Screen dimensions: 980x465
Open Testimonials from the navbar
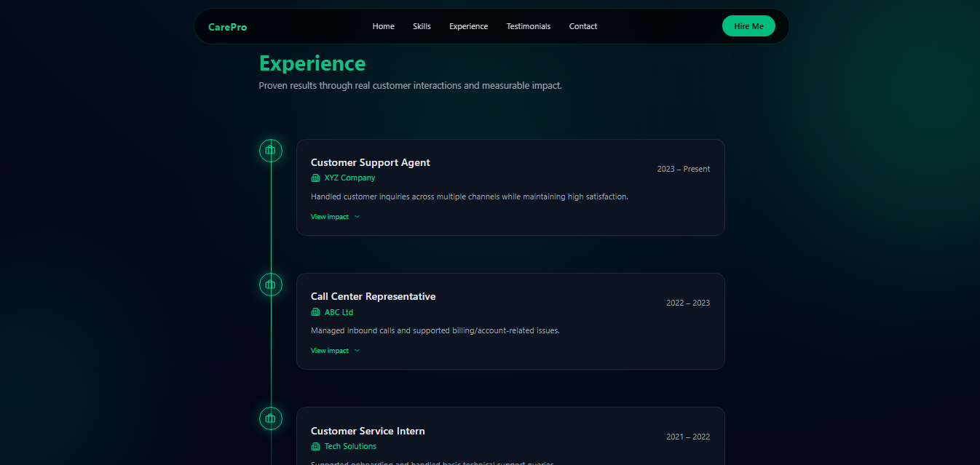coord(529,26)
